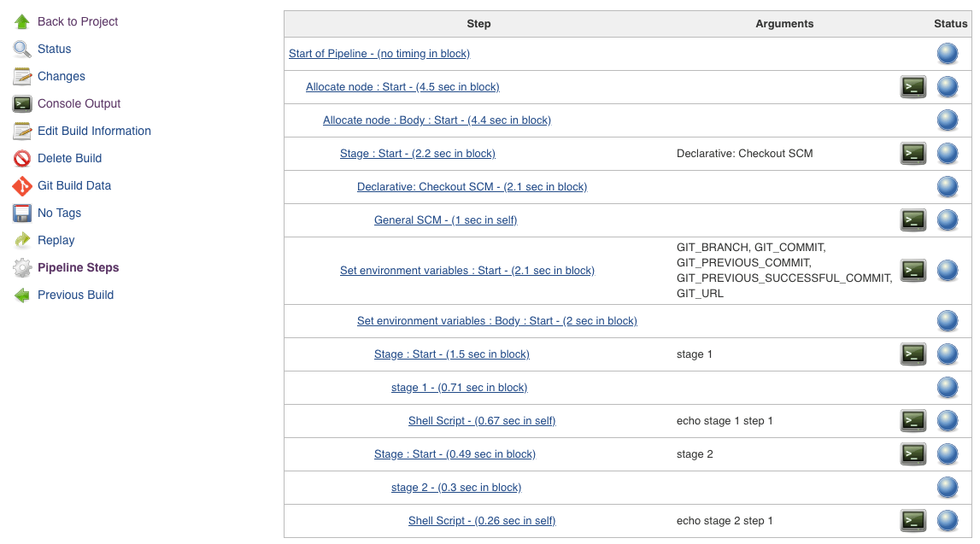Open stage 2 - 0.3 sec in block link
980x544 pixels.
(456, 487)
